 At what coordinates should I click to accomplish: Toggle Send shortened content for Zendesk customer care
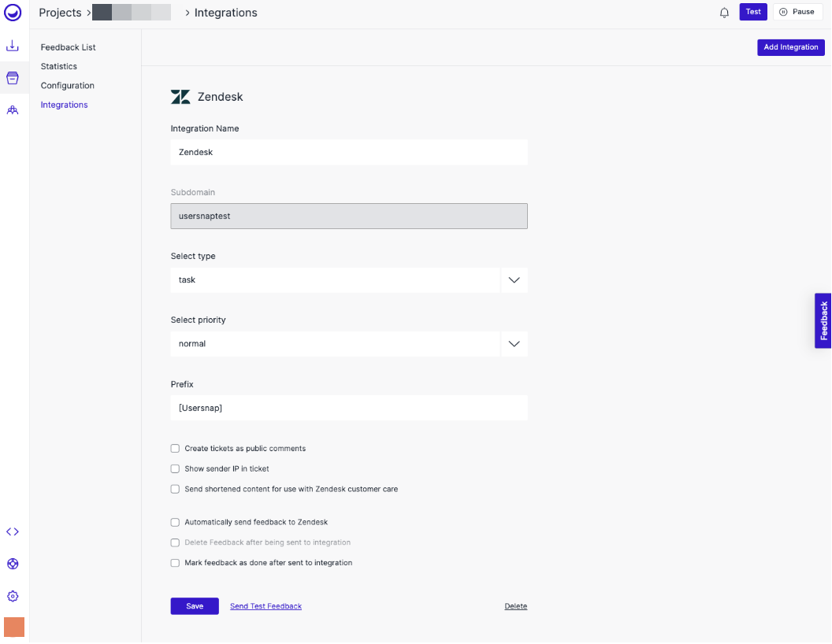[x=175, y=489]
